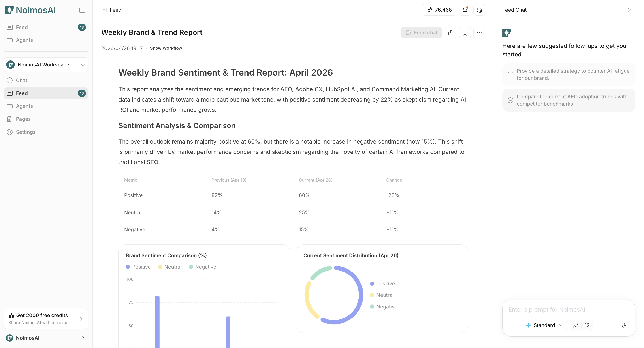Image resolution: width=644 pixels, height=348 pixels.
Task: Click the "Sentiment Analysis & Comparison" heading
Action: [x=177, y=126]
